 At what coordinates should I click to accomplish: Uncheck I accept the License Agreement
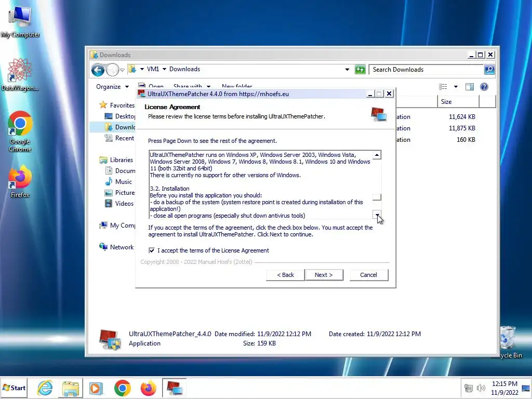(152, 250)
